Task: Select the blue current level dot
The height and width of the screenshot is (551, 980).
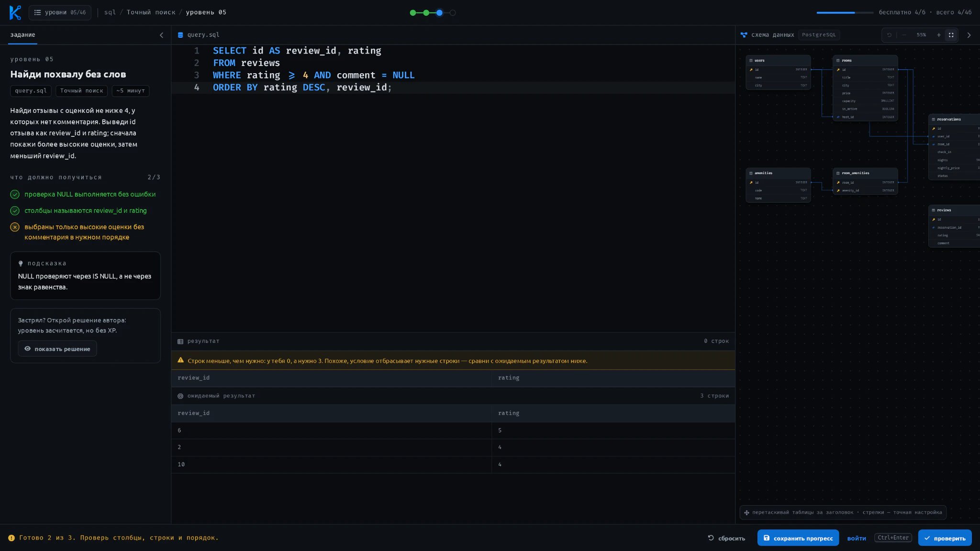Action: tap(439, 13)
